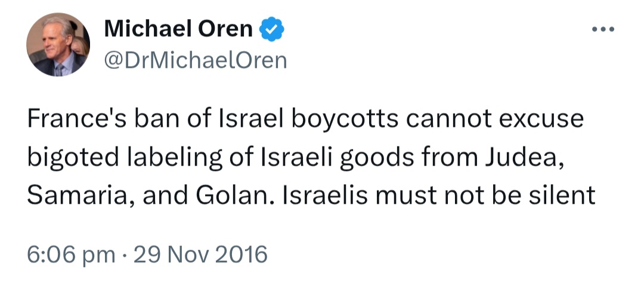Click the blue verified checkmark badge
Screen dimensions: 644x290
271,29
